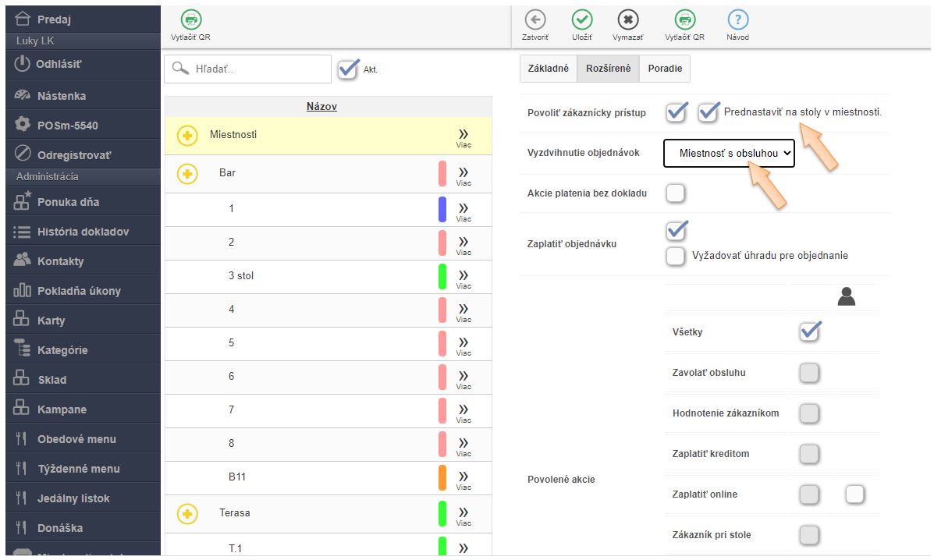Click the blue color marker of table 1
Image resolution: width=934 pixels, height=560 pixels.
point(442,209)
